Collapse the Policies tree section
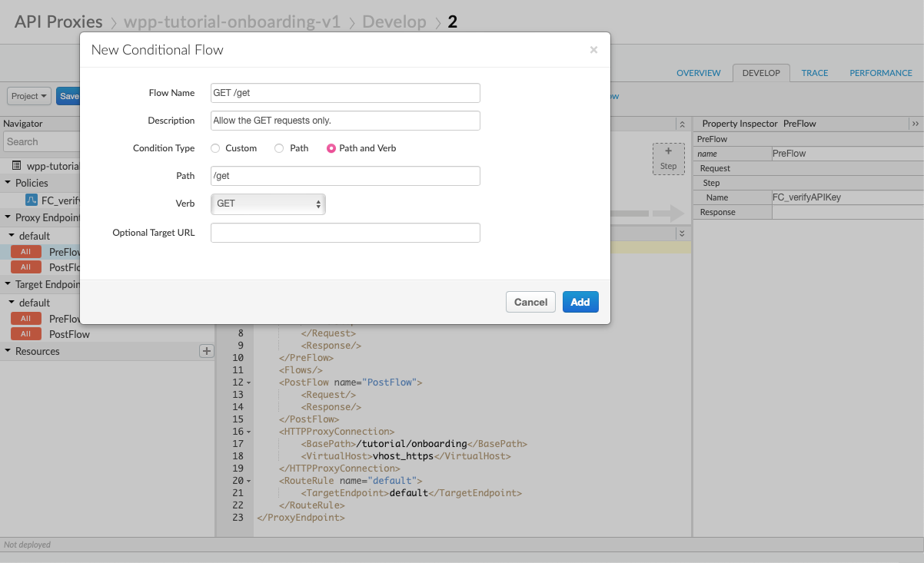 point(8,183)
